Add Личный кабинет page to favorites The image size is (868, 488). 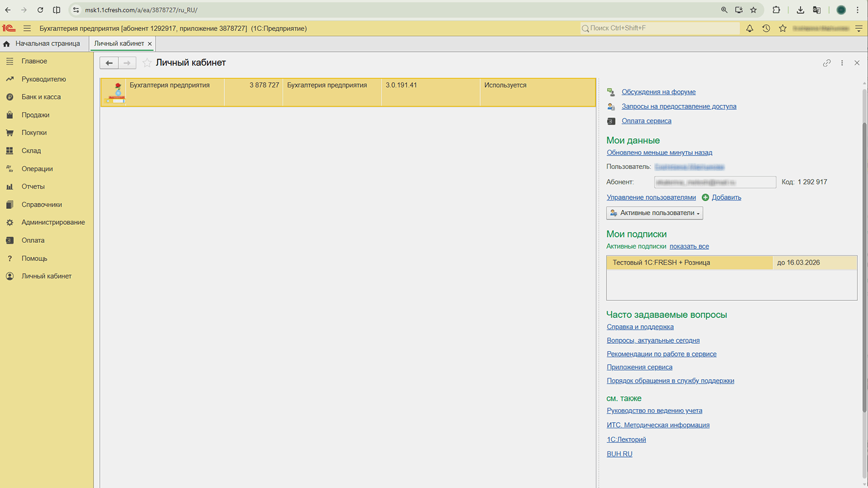(147, 63)
